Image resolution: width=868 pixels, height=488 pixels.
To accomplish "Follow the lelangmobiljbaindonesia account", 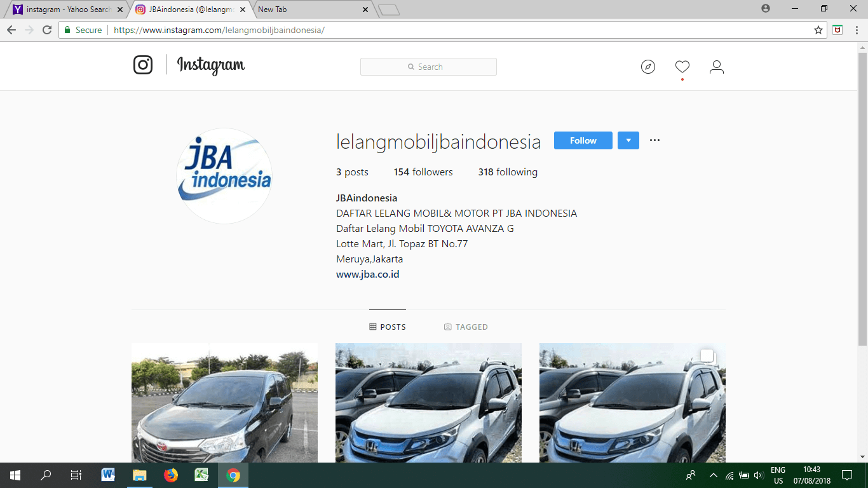I will point(583,140).
